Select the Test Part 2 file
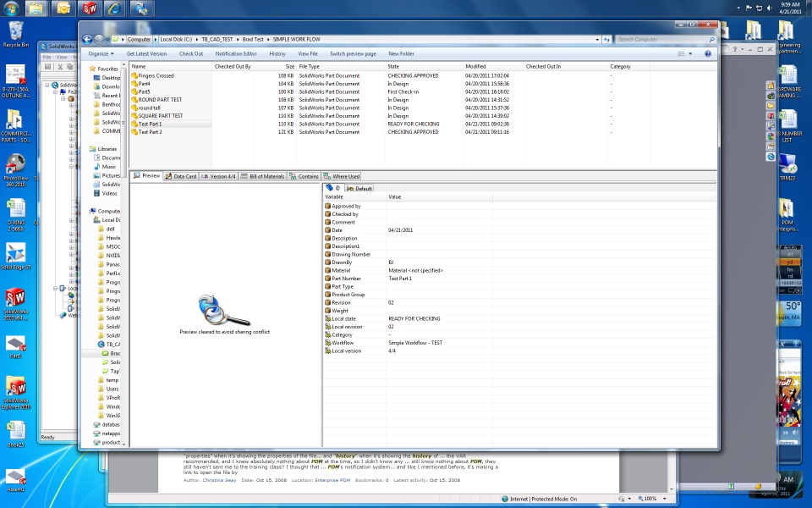The height and width of the screenshot is (508, 812). pos(150,132)
